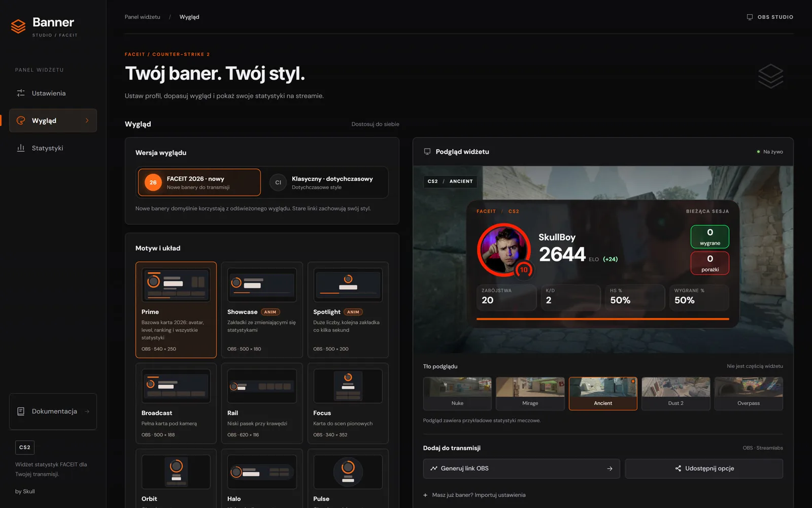Image resolution: width=812 pixels, height=508 pixels.
Task: Choose the Orbit layout card
Action: click(176, 478)
